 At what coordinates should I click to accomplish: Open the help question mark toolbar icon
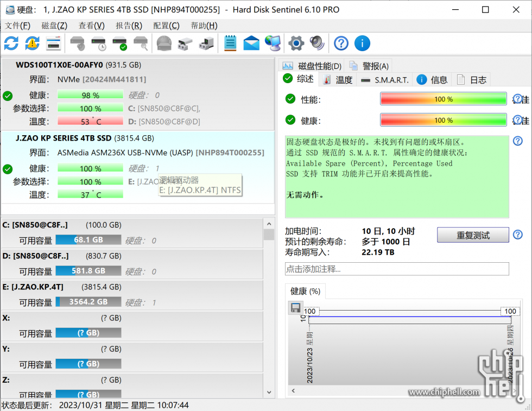(341, 43)
